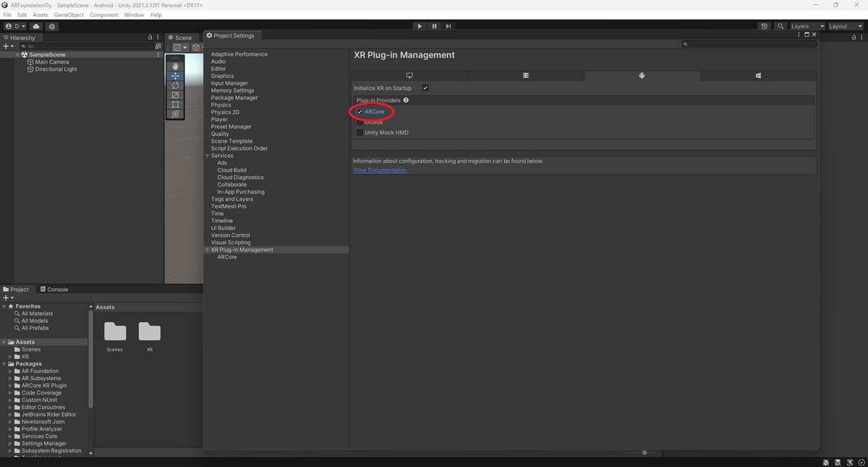Maximize the Project Settings window

807,34
